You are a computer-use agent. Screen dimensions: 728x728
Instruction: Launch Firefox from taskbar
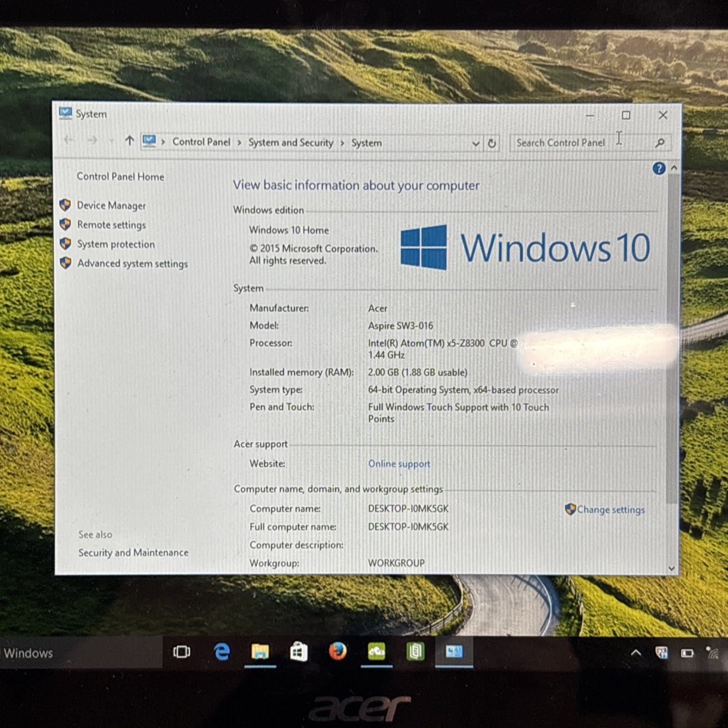[x=338, y=651]
